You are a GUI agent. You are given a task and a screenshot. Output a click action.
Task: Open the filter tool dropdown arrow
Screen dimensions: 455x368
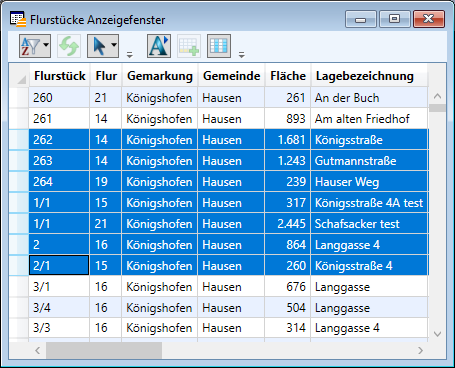click(x=46, y=45)
